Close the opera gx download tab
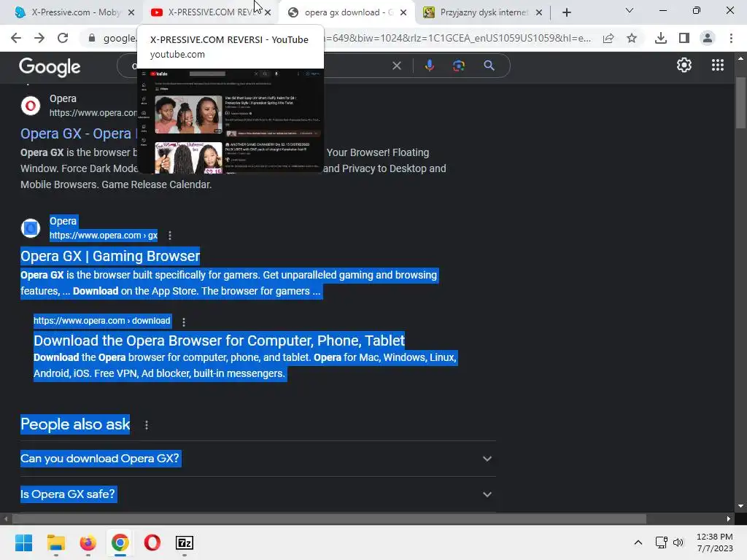The height and width of the screenshot is (560, 747). tap(403, 12)
